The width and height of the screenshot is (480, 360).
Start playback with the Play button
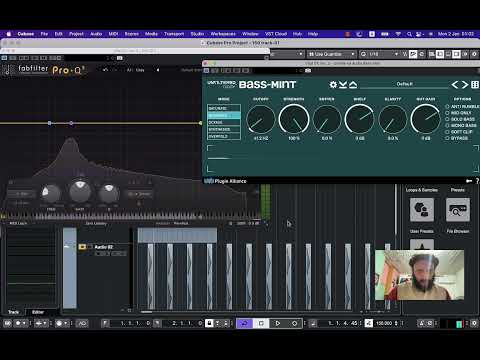(278, 323)
